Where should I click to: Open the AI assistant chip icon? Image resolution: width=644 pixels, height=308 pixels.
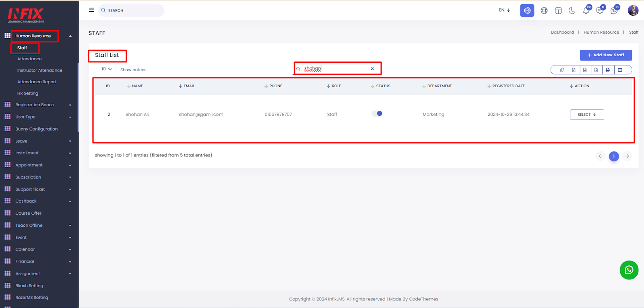tap(527, 10)
